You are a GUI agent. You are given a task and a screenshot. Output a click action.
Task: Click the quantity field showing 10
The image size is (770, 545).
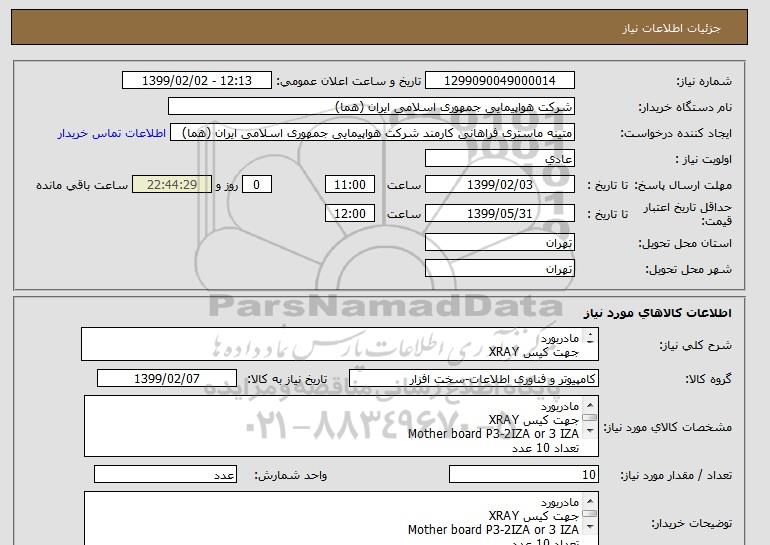tap(523, 475)
